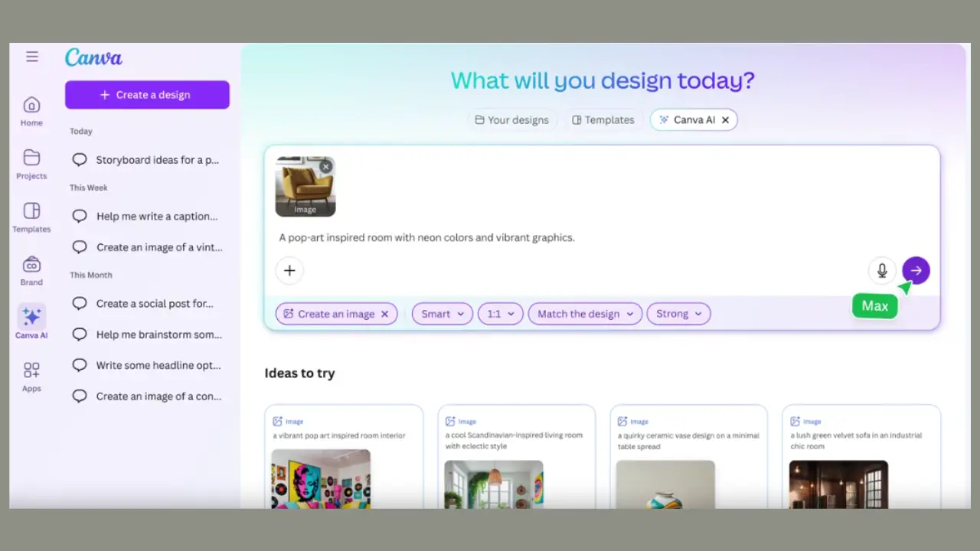Open Projects folder icon
Viewport: 980px width, 551px height.
click(31, 158)
